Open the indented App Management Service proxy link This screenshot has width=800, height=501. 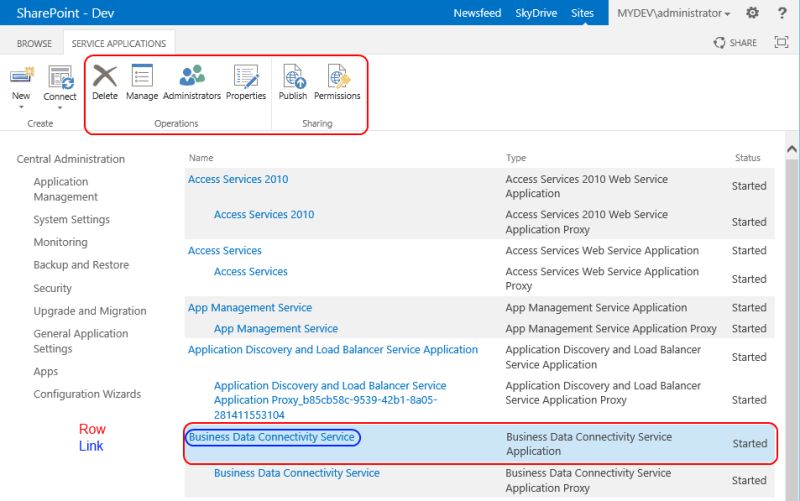point(276,329)
